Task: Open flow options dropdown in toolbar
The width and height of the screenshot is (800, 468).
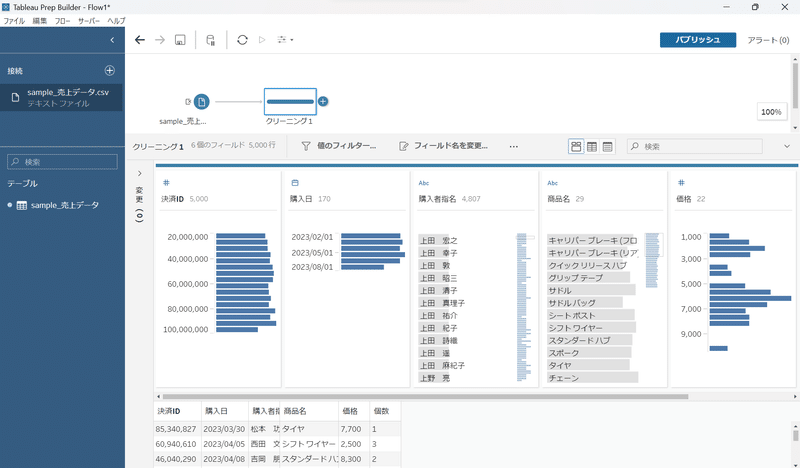Action: (x=285, y=40)
